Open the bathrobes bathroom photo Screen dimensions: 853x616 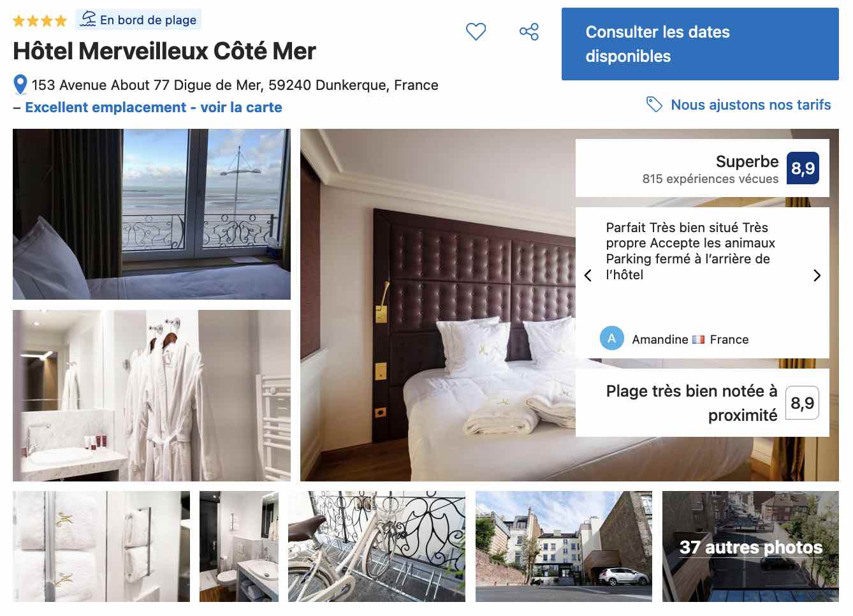coord(152,395)
